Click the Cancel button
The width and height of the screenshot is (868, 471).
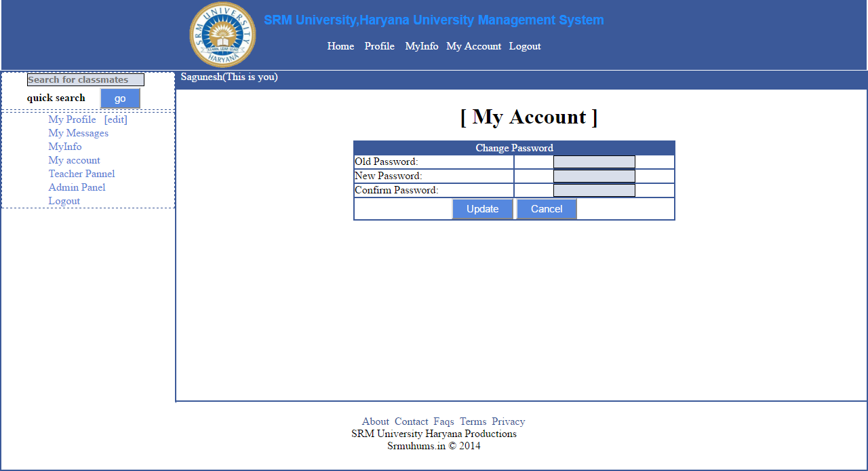(x=547, y=209)
